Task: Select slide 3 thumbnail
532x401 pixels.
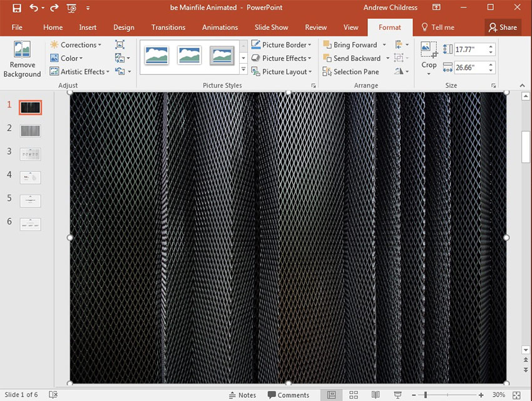Action: tap(30, 153)
